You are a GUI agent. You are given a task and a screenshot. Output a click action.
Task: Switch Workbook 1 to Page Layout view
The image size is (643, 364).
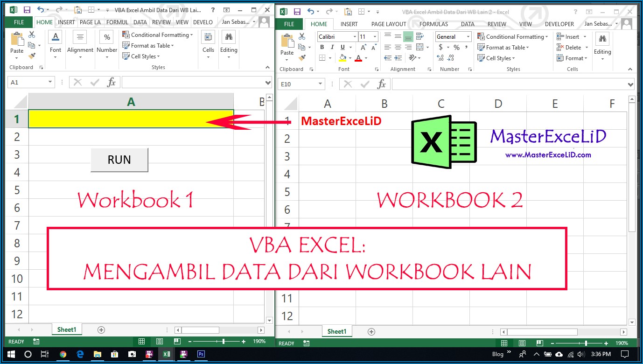[159, 342]
